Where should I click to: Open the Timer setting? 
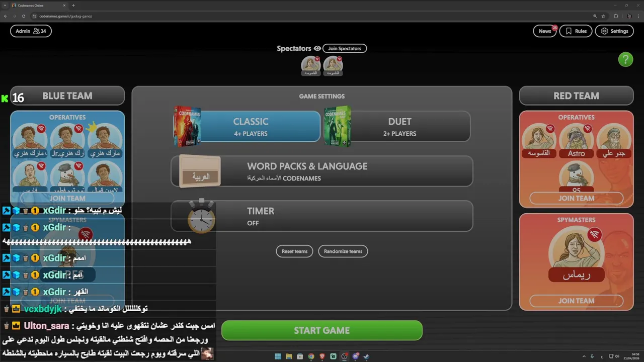click(322, 216)
